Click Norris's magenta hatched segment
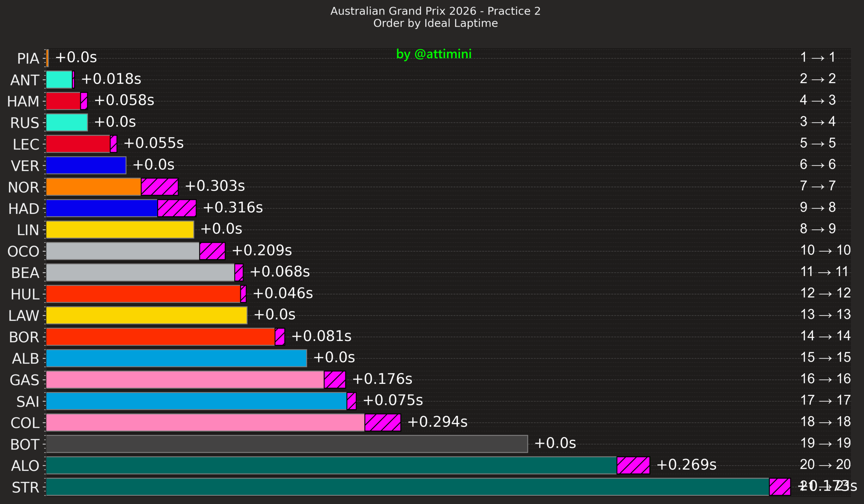The width and height of the screenshot is (864, 504). [x=159, y=187]
